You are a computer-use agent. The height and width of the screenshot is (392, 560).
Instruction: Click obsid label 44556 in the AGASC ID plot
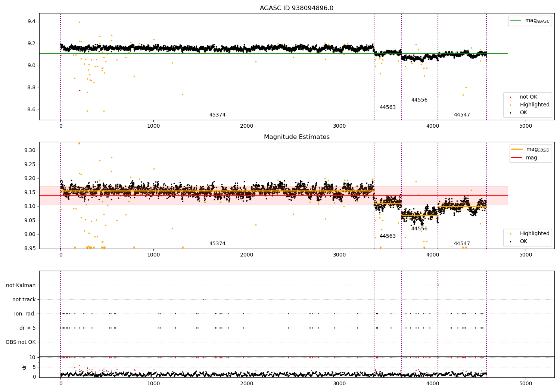(419, 100)
